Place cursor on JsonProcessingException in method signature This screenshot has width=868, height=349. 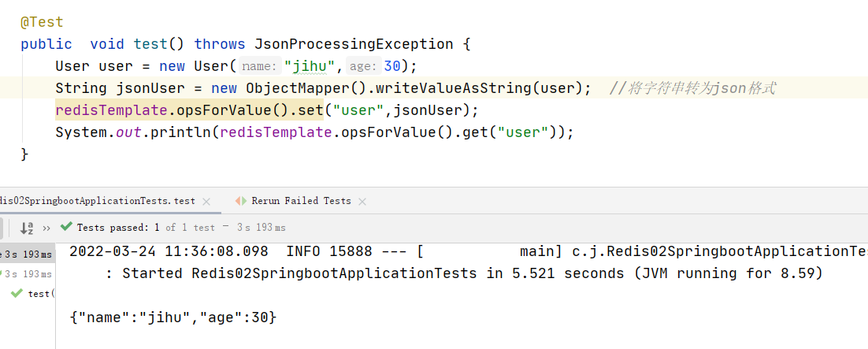click(x=354, y=44)
